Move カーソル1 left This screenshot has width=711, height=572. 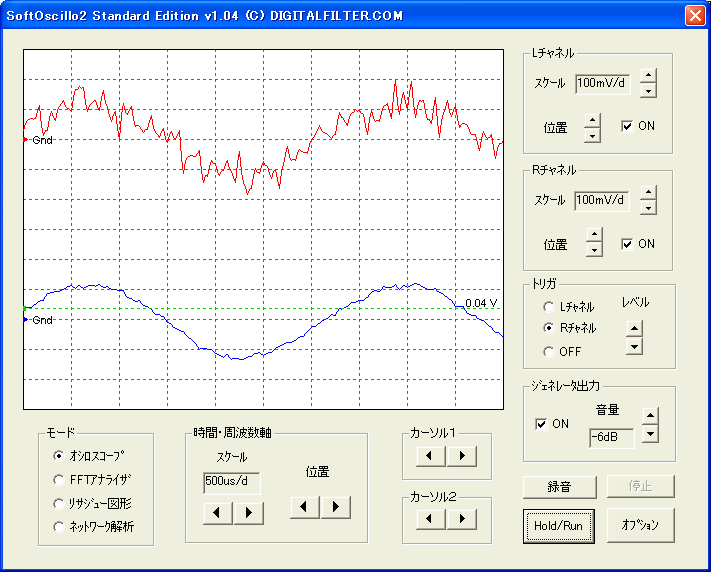coord(430,456)
